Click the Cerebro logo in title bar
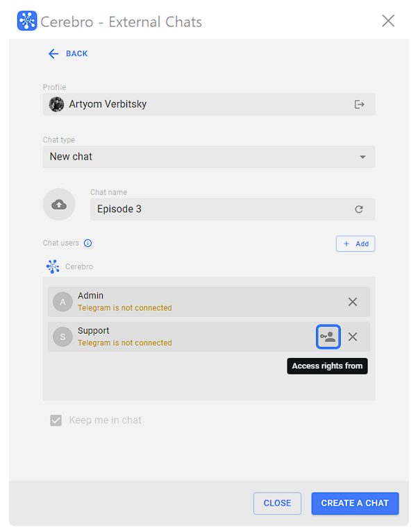 27,21
